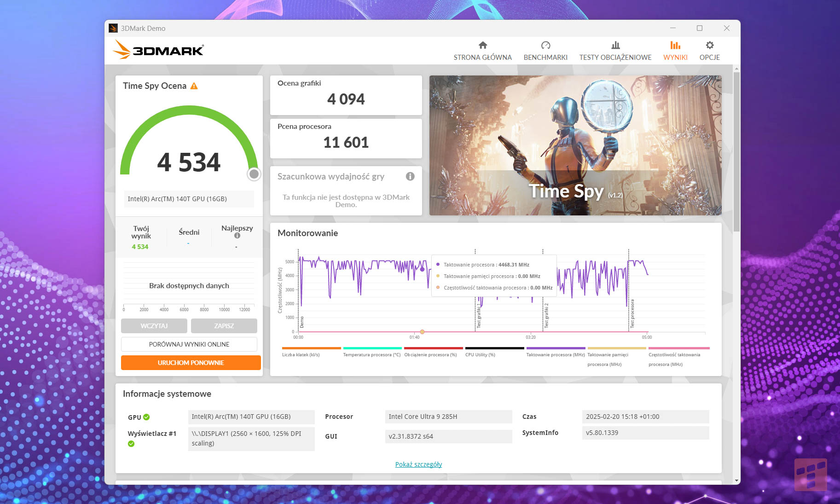
Task: Click PORÓWNAJ WYNIKI ONLINE button
Action: 189,344
